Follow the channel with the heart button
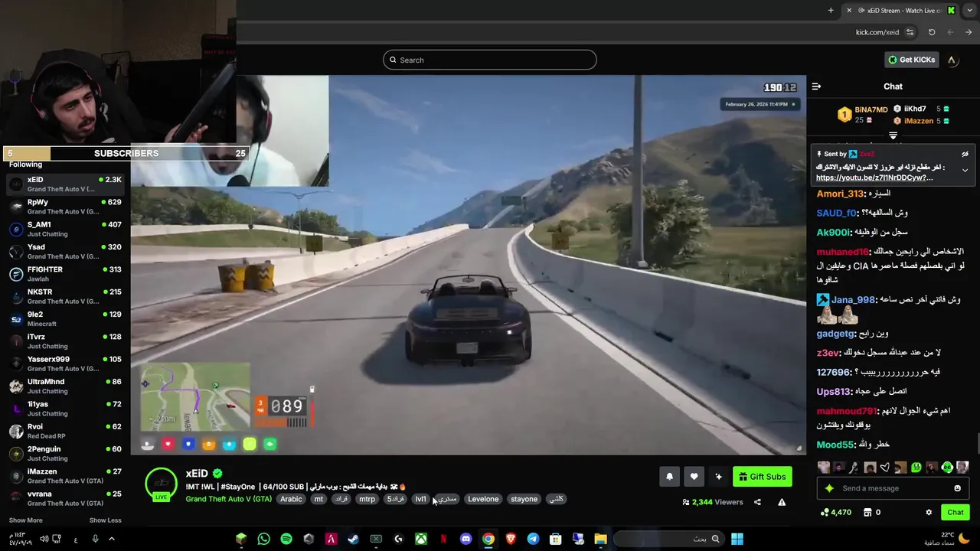 click(x=694, y=477)
